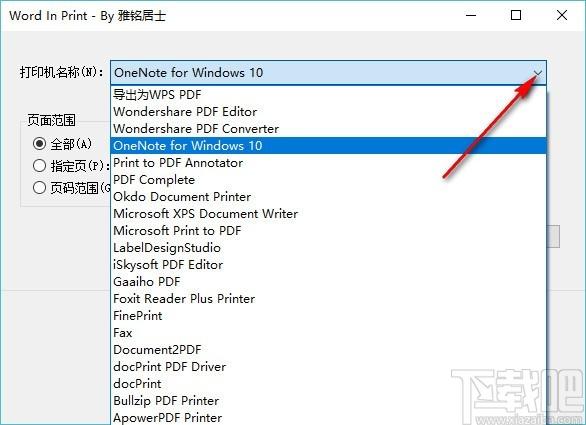The width and height of the screenshot is (586, 425).
Task: Select Microsoft XPS Document Writer
Action: coord(329,214)
